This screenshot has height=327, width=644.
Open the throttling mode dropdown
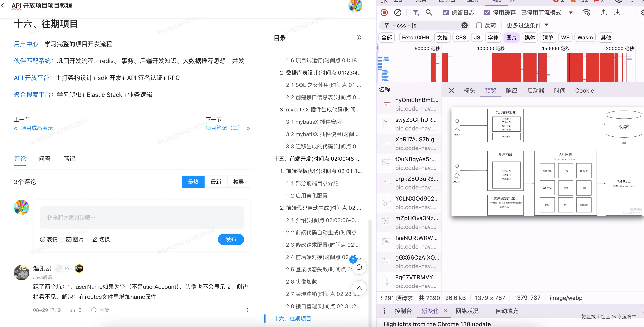tap(570, 12)
